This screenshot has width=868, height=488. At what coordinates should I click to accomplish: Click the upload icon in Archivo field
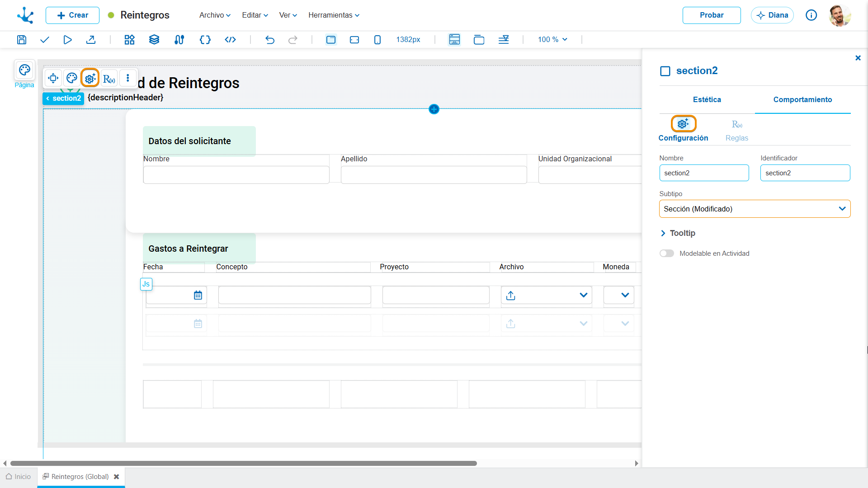pyautogui.click(x=511, y=296)
